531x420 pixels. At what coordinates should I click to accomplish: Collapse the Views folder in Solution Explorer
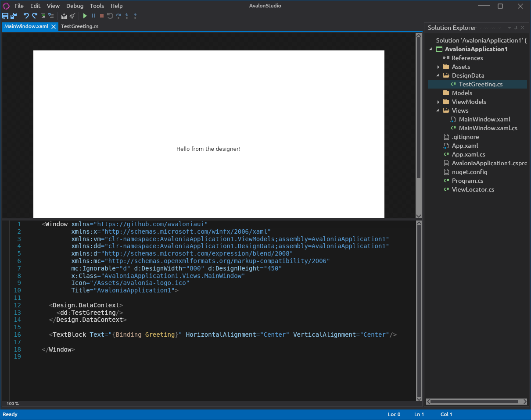(x=437, y=110)
